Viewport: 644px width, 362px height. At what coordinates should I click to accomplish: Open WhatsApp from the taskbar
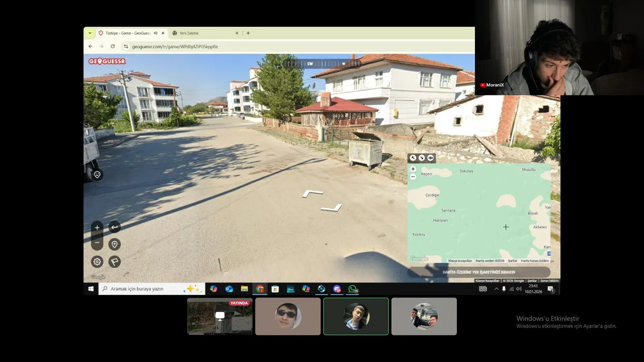[x=352, y=289]
